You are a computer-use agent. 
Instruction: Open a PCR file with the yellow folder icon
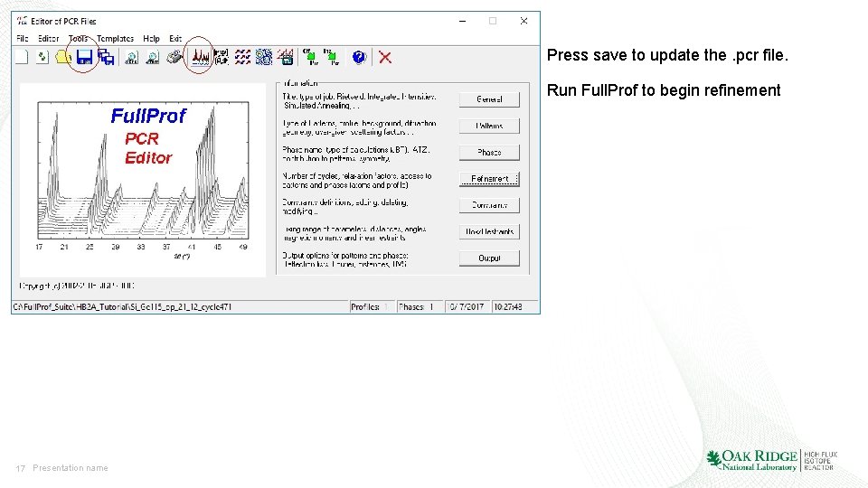click(63, 57)
